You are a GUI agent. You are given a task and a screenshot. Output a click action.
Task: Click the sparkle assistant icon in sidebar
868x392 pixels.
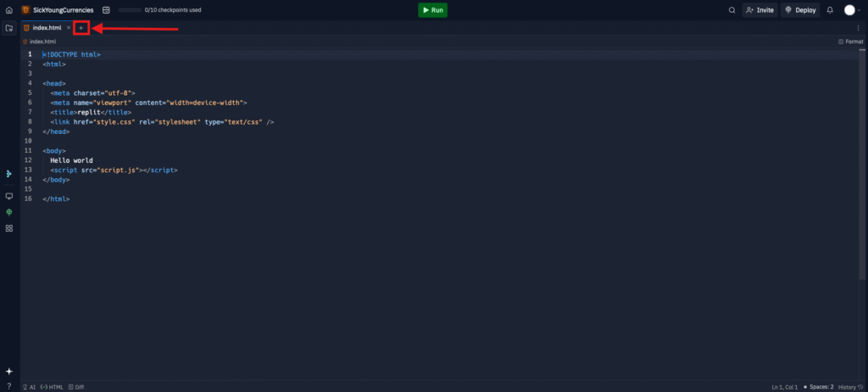coord(8,372)
